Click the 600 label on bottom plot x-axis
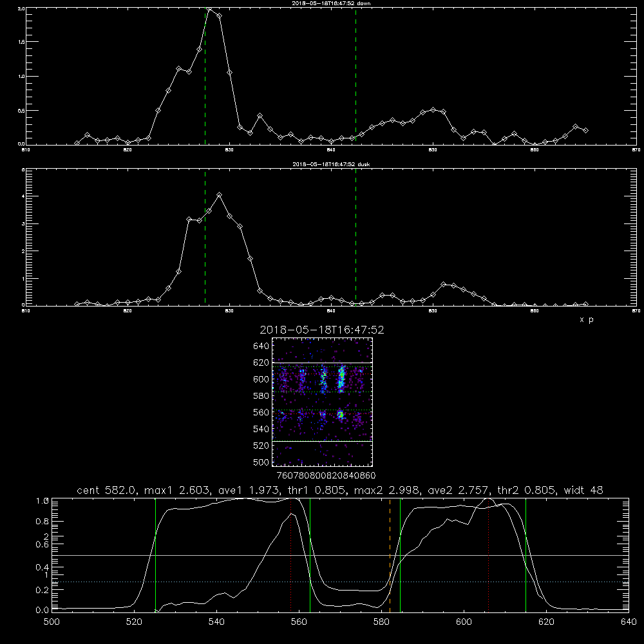The image size is (644, 644). click(464, 622)
